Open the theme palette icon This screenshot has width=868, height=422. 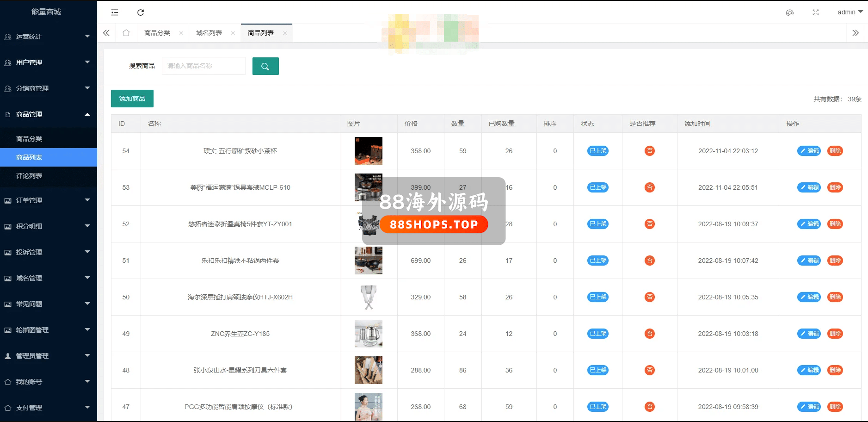tap(790, 12)
